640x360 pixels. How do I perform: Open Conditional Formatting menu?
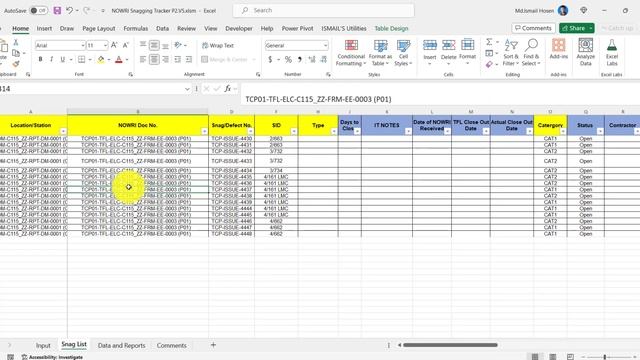[351, 53]
